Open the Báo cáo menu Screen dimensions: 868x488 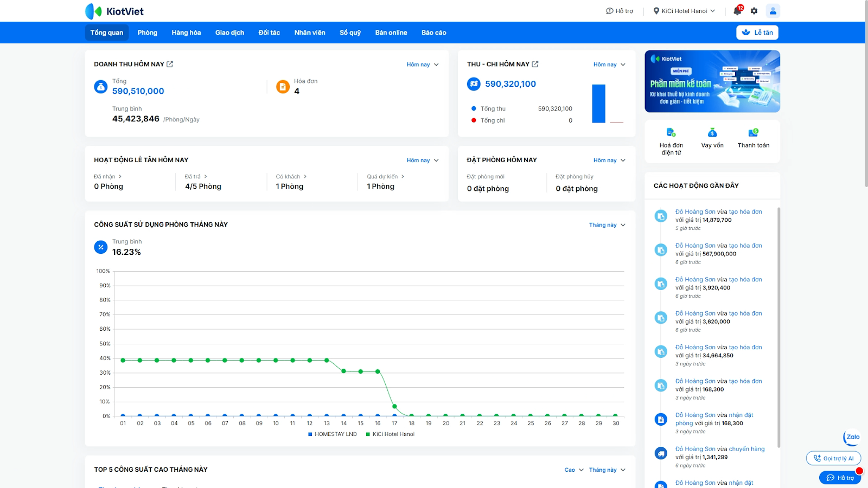tap(433, 33)
